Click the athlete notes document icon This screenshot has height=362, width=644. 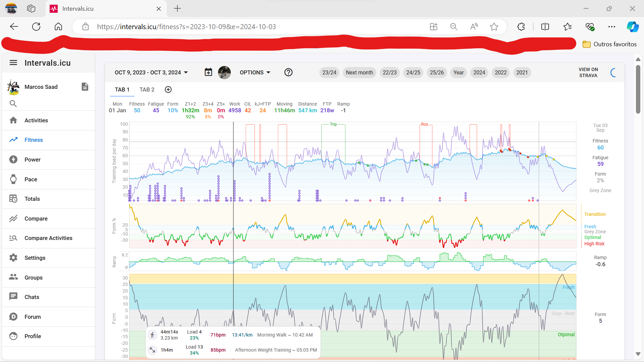pos(85,87)
